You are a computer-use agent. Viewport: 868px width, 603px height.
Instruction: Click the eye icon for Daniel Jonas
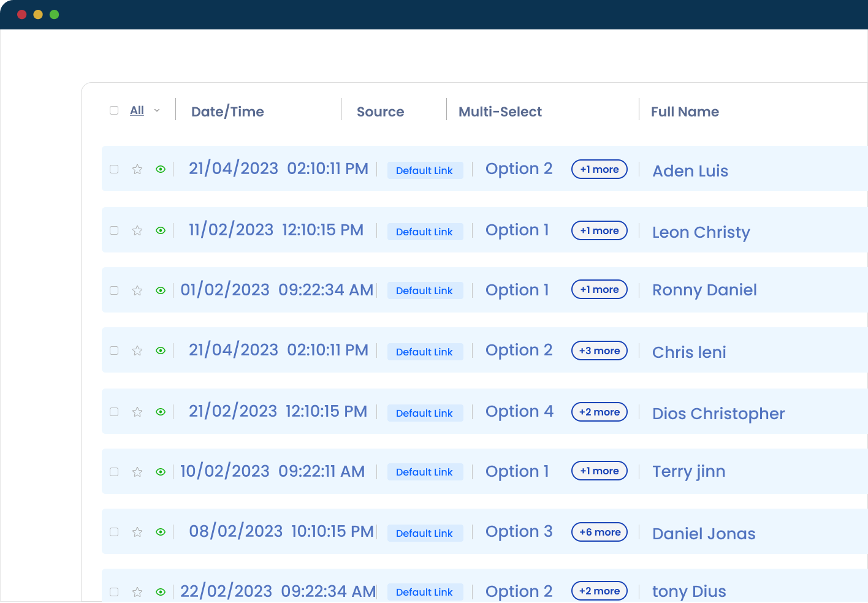[x=161, y=532]
